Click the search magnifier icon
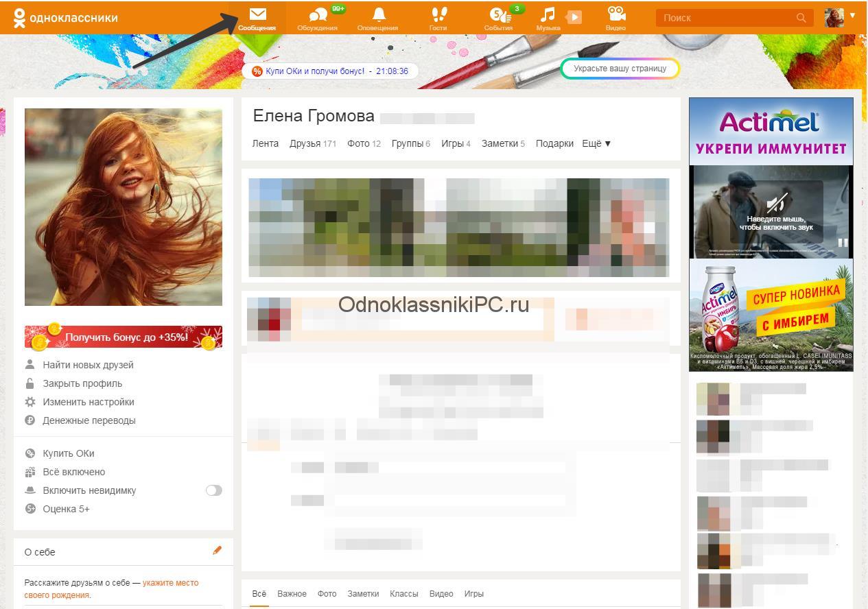 tap(801, 18)
